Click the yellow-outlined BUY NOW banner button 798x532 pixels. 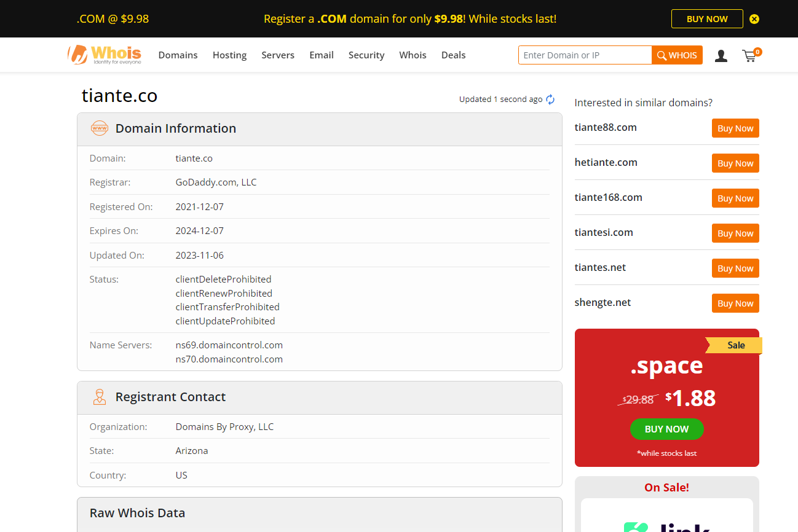click(x=707, y=19)
